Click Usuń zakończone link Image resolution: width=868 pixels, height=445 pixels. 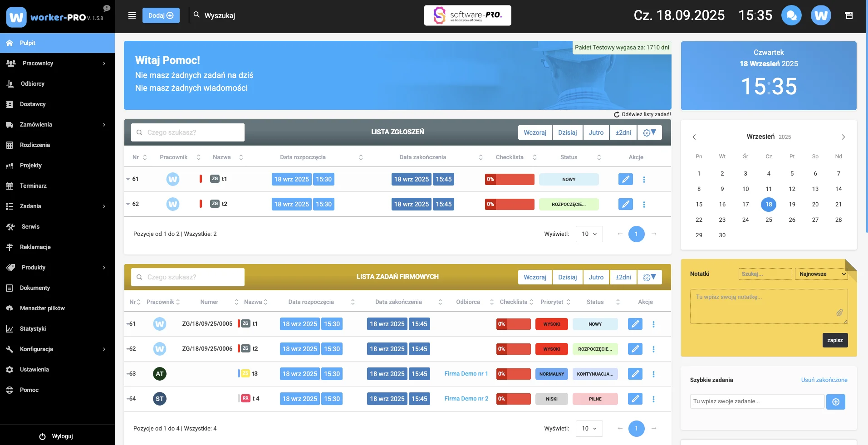click(824, 380)
